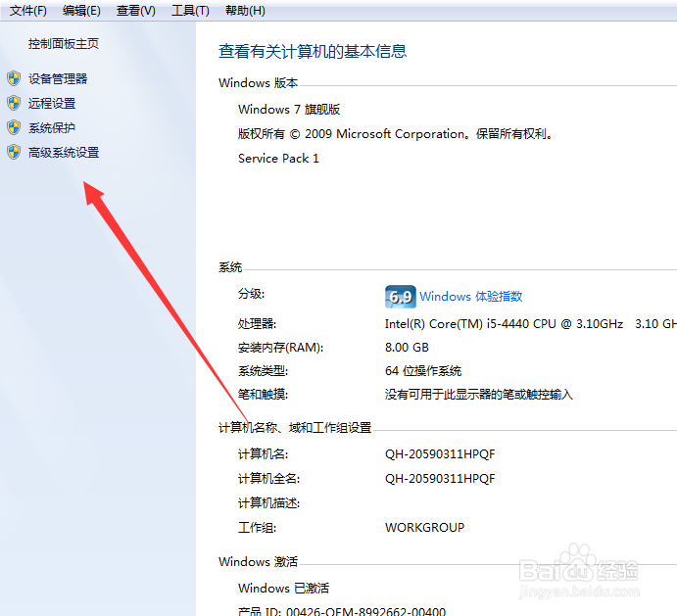Click the Windows 已激活 status text
Screen dimensions: 677x616
pyautogui.click(x=284, y=588)
